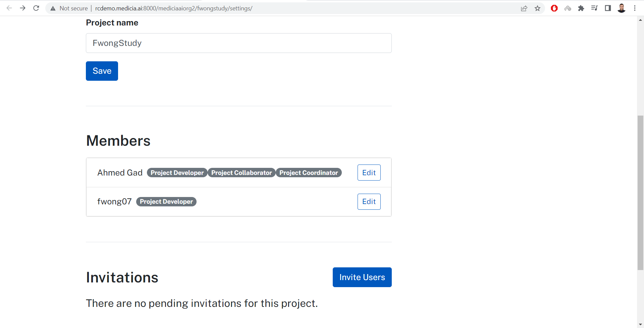Viewport: 644px width, 328px height.
Task: Open the media control playlist icon
Action: point(594,8)
